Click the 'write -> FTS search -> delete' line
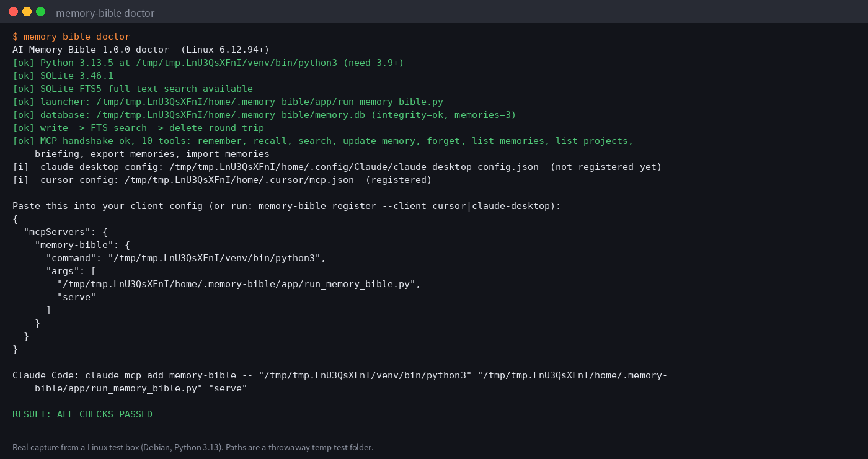Image resolution: width=868 pixels, height=459 pixels. point(138,128)
